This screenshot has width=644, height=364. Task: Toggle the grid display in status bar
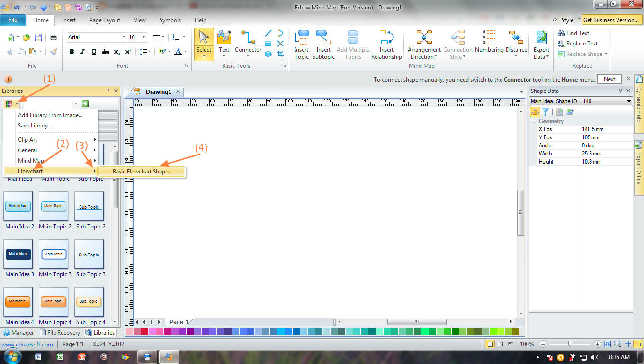pyautogui.click(x=627, y=344)
